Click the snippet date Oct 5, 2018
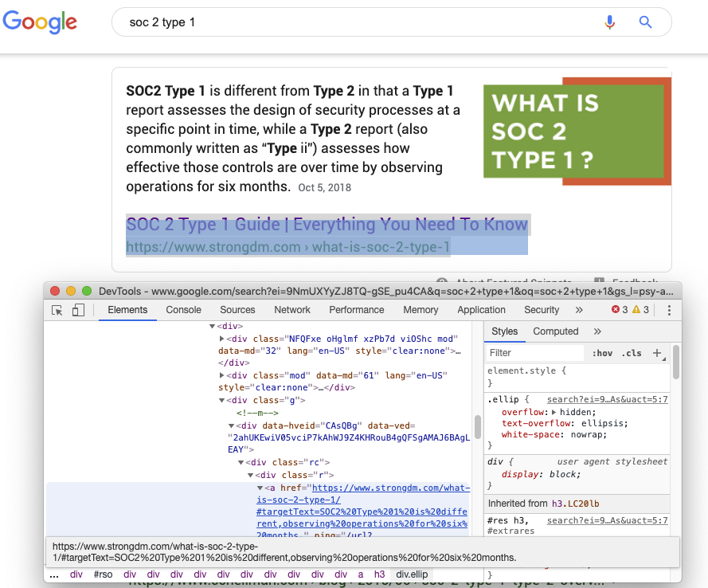This screenshot has width=708, height=588. [324, 187]
